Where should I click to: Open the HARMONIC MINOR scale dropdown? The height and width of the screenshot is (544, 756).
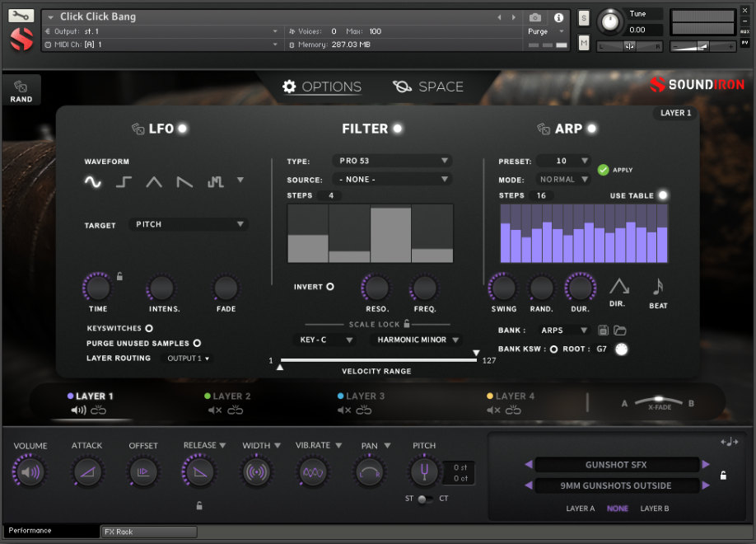(x=418, y=339)
